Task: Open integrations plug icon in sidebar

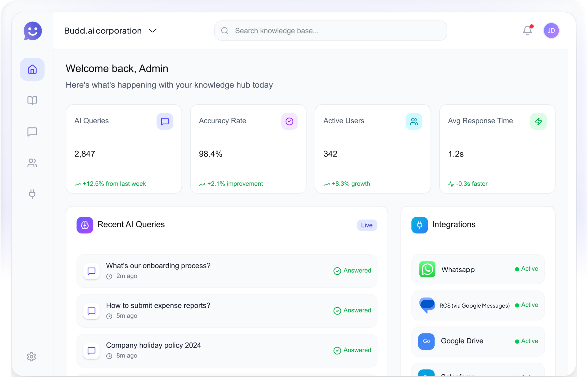Action: 32,194
